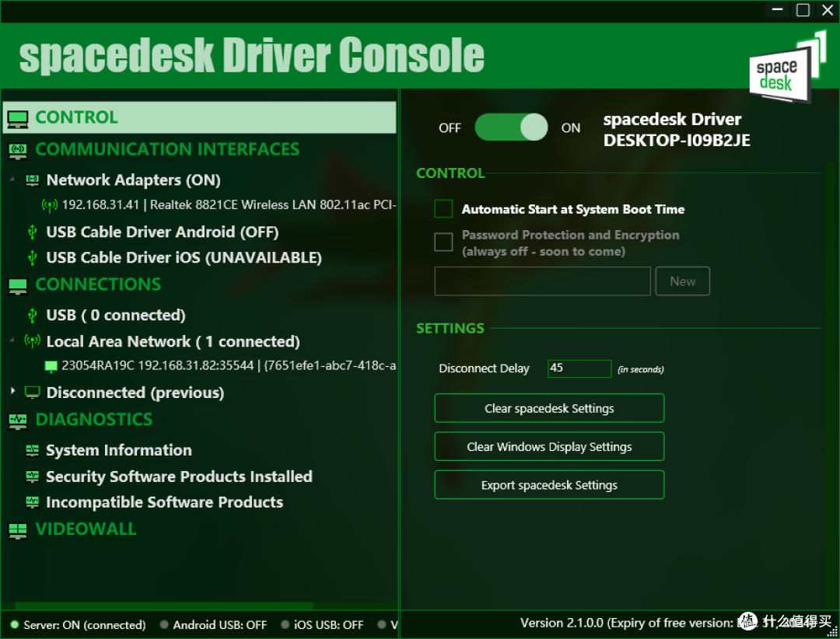Click the USB Cable Driver Android icon
The height and width of the screenshot is (639, 840).
pyautogui.click(x=32, y=232)
